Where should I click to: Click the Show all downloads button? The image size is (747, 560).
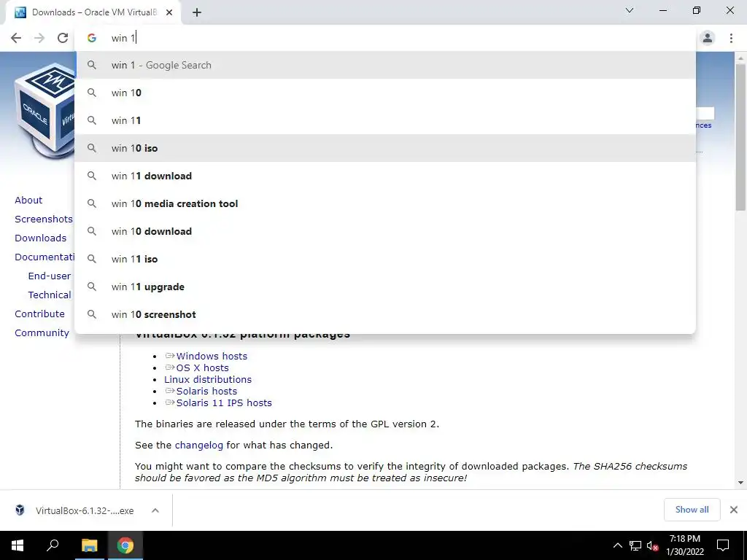692,510
